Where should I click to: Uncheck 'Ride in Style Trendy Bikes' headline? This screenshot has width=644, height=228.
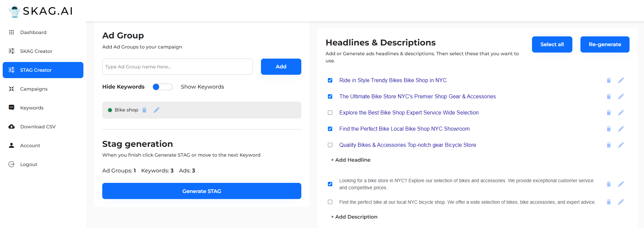(x=330, y=80)
